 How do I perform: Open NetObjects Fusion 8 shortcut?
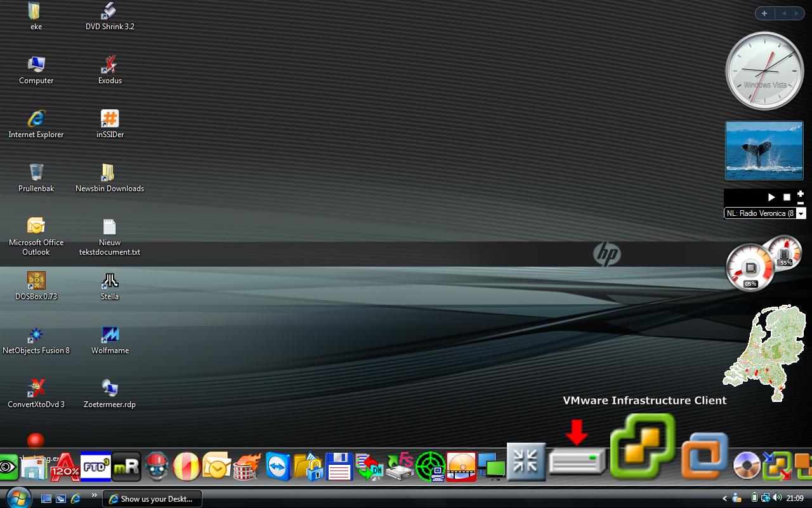36,340
